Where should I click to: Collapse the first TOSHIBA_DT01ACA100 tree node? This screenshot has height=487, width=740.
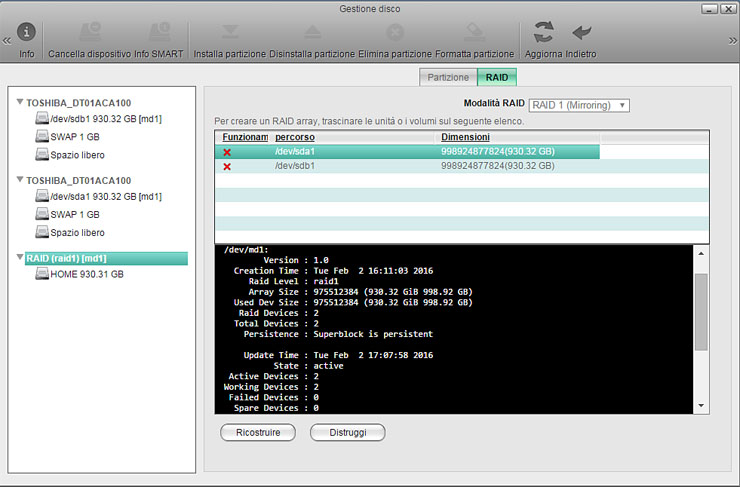click(x=20, y=102)
